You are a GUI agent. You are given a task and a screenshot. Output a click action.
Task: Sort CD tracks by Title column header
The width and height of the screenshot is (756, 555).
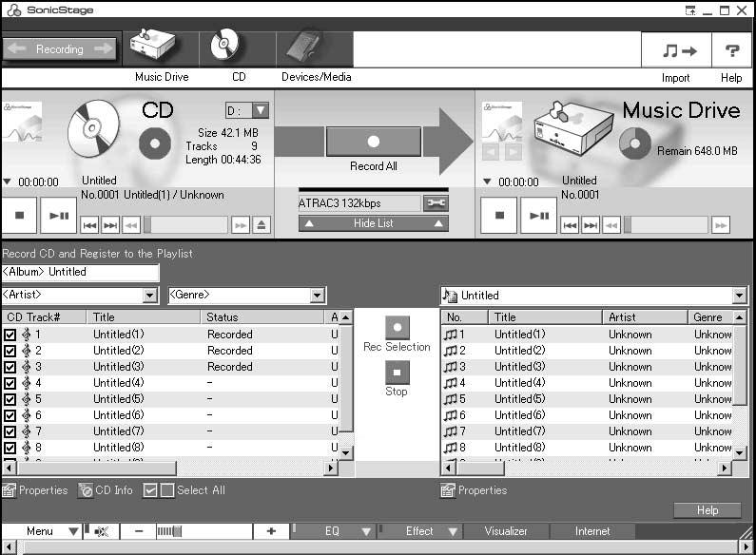coord(143,317)
